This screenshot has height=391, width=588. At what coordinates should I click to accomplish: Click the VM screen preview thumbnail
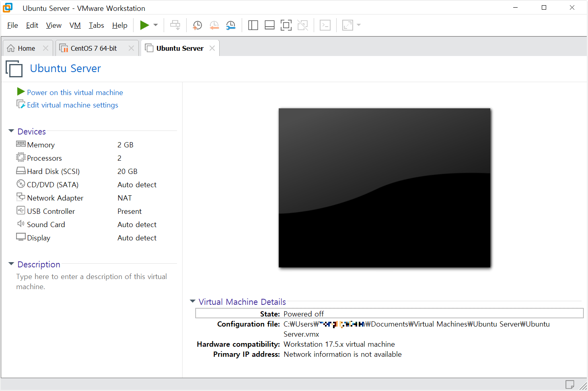[x=384, y=188]
